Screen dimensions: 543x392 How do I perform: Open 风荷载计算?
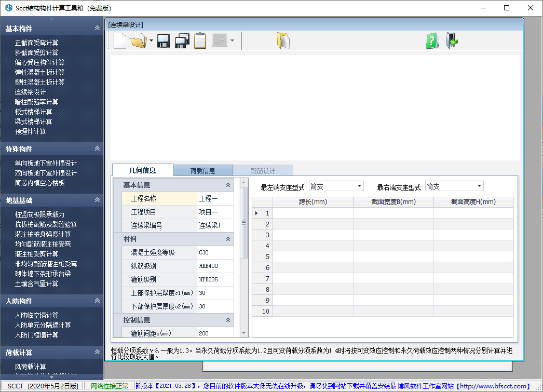tap(30, 367)
